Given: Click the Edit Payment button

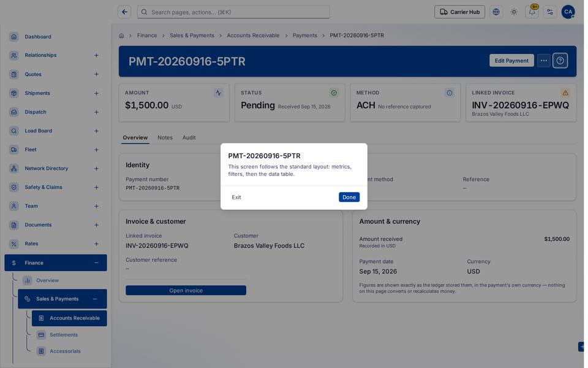Looking at the screenshot, I should point(511,61).
